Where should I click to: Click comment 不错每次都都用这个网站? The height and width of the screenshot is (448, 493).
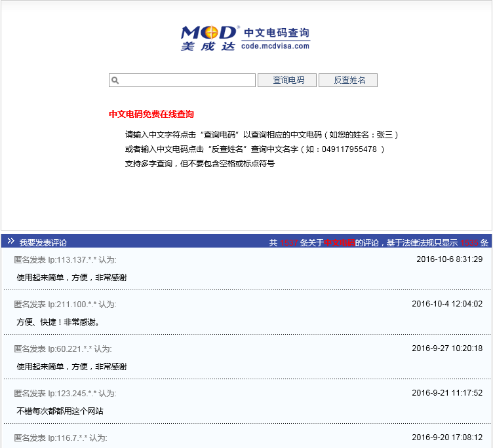tap(60, 411)
